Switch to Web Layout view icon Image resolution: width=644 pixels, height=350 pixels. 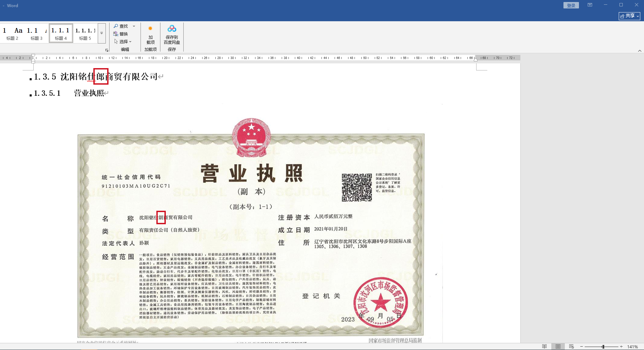pos(571,347)
